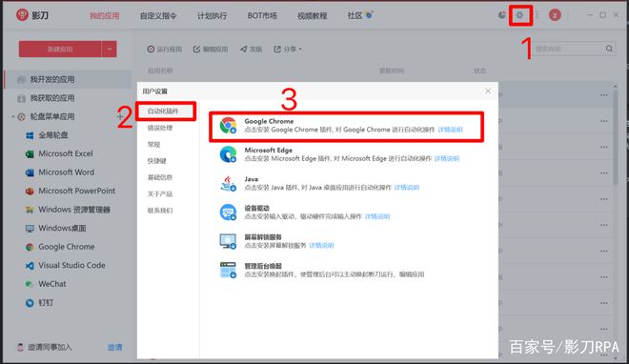Click the search magnifier icon
Image resolution: width=629 pixels, height=364 pixels.
pyautogui.click(x=609, y=49)
